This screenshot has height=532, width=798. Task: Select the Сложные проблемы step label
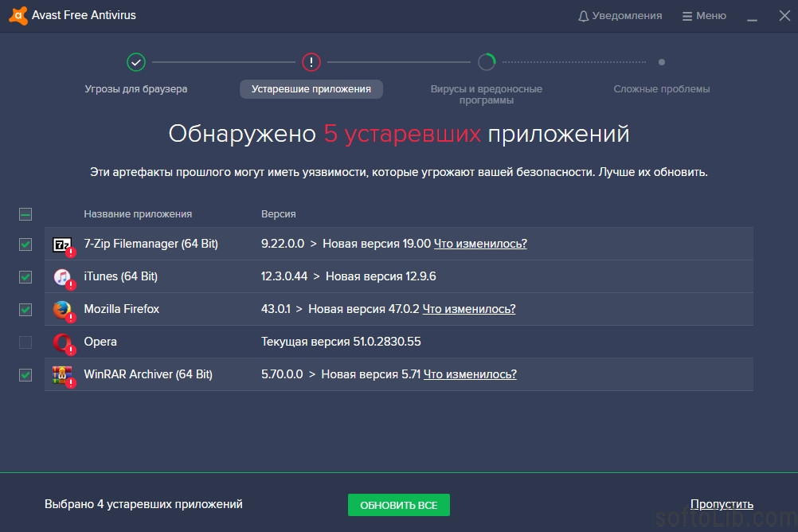(662, 89)
